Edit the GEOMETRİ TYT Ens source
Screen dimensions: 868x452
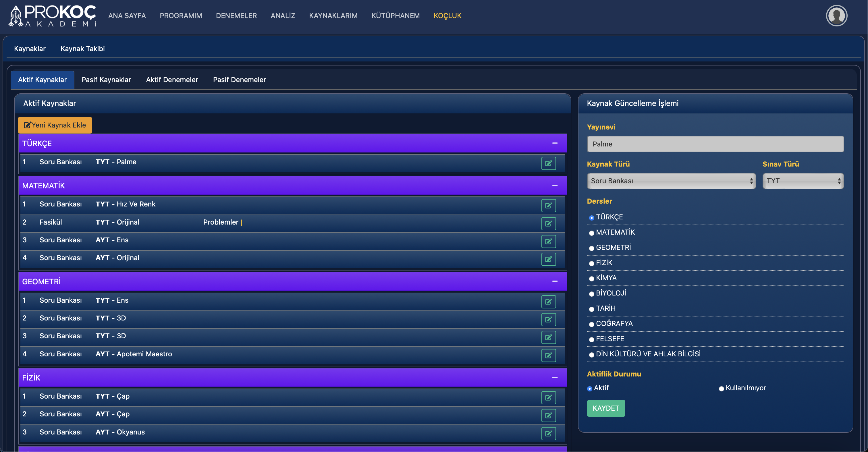[x=548, y=302]
